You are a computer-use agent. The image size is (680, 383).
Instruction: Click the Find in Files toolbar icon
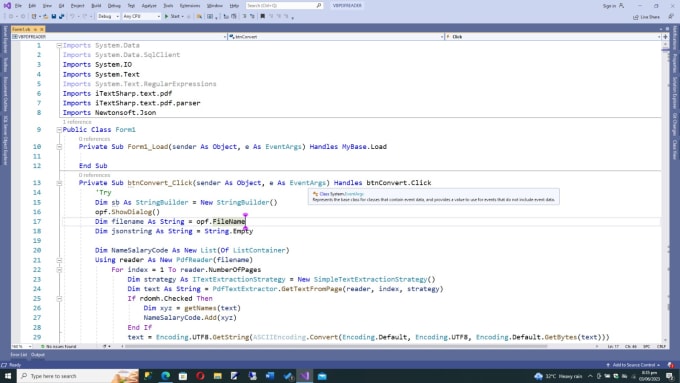tap(199, 16)
